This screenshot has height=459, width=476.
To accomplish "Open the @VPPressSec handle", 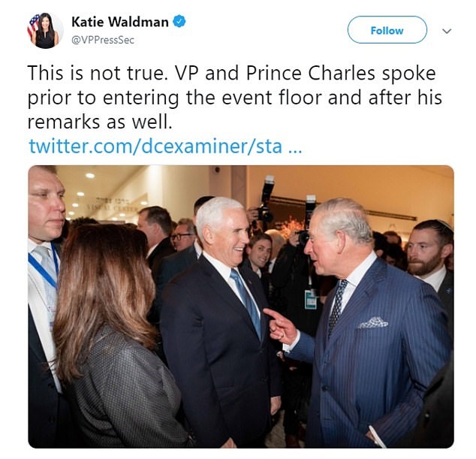I will [x=103, y=40].
